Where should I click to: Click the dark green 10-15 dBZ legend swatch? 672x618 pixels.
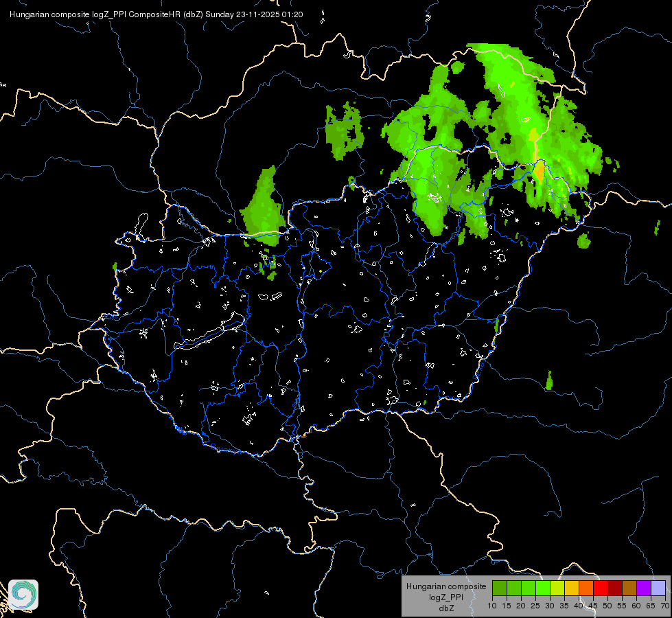click(499, 588)
